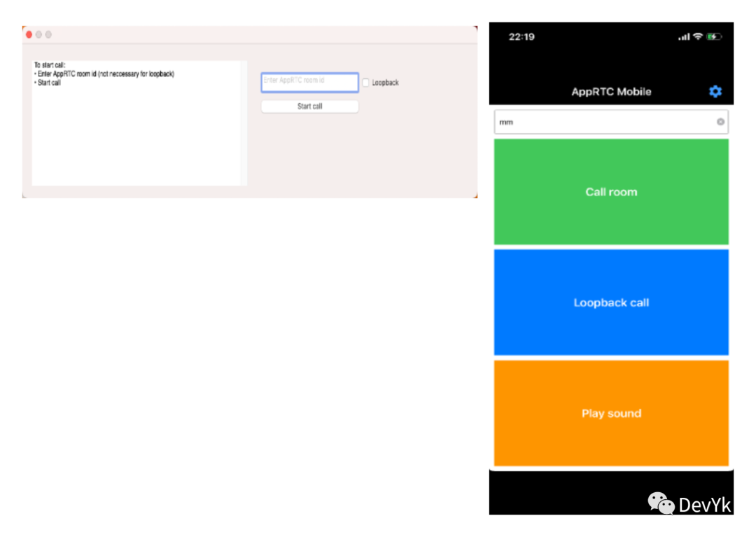
Task: Tap the Wi-Fi status icon
Action: tap(697, 36)
